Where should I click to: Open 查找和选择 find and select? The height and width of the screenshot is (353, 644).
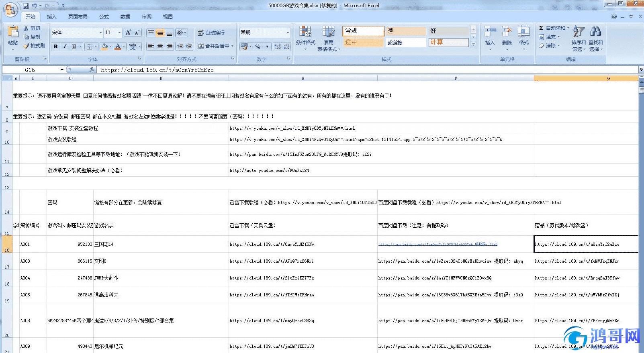[595, 38]
